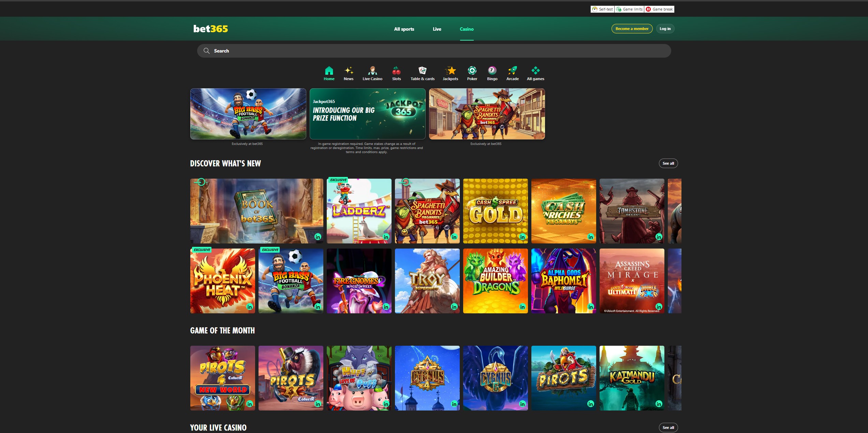Click the search magnifier icon

pyautogui.click(x=206, y=51)
